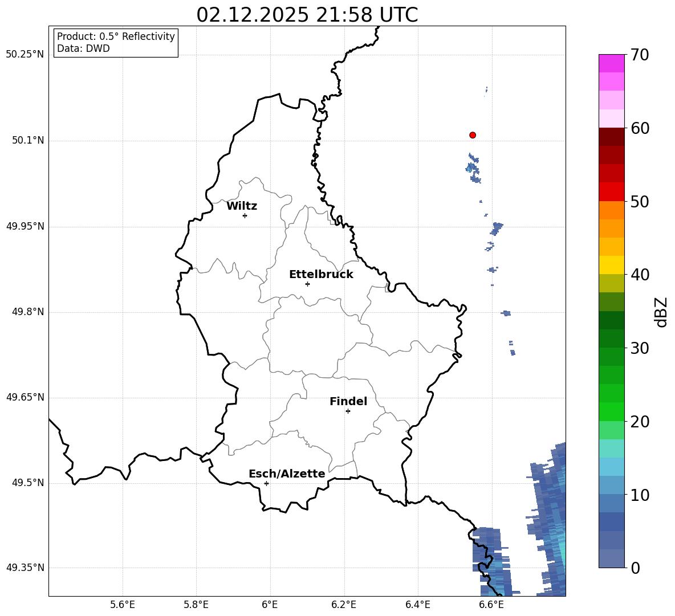
Task: Click the Ettelbruck station cross marker
Action: (307, 284)
